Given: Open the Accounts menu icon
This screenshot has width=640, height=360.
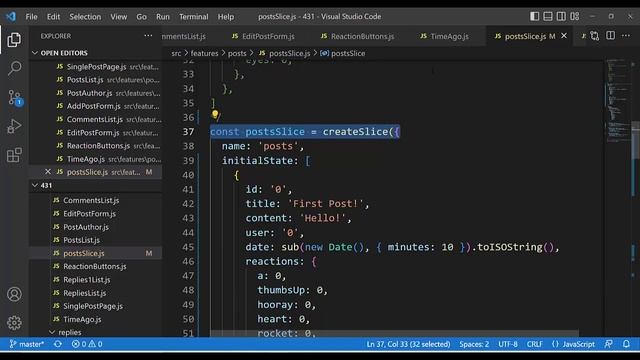Looking at the screenshot, I should coord(14,294).
